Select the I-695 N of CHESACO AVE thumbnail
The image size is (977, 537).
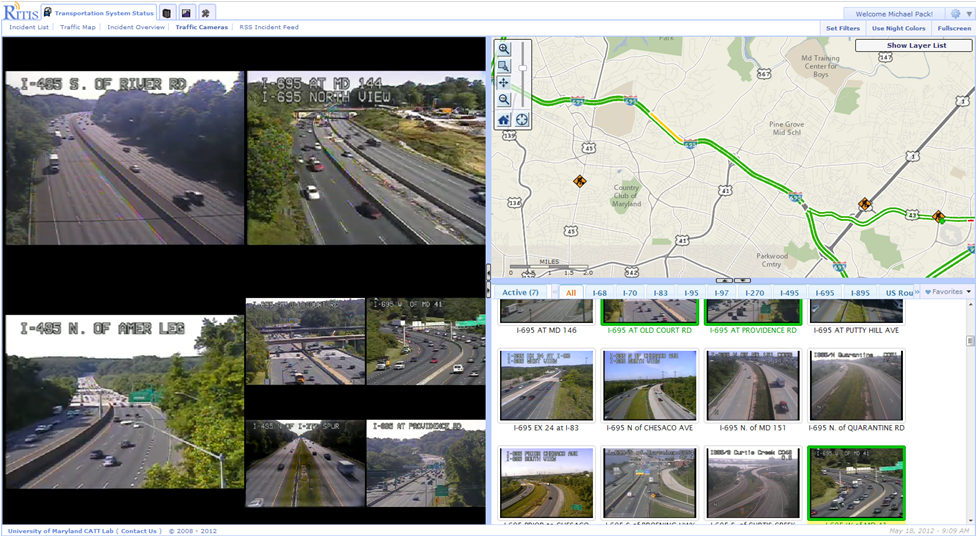649,386
